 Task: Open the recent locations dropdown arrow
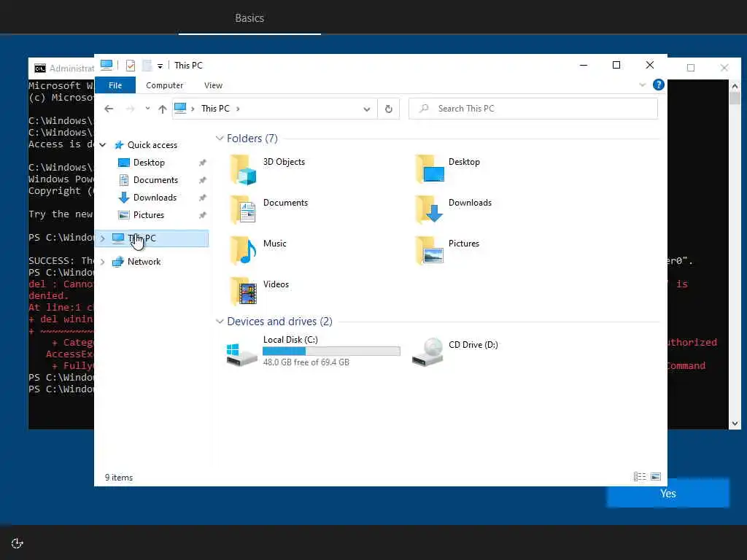click(x=147, y=109)
